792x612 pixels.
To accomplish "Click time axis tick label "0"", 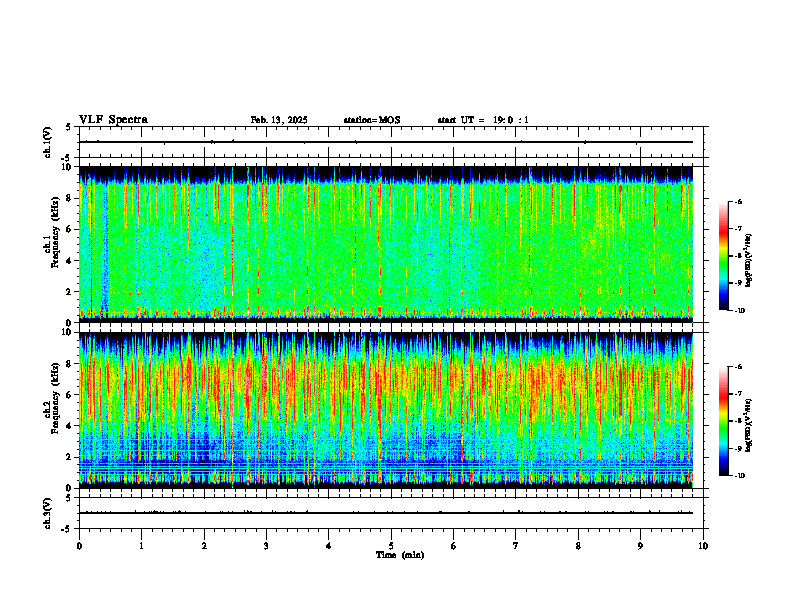I will click(x=79, y=546).
